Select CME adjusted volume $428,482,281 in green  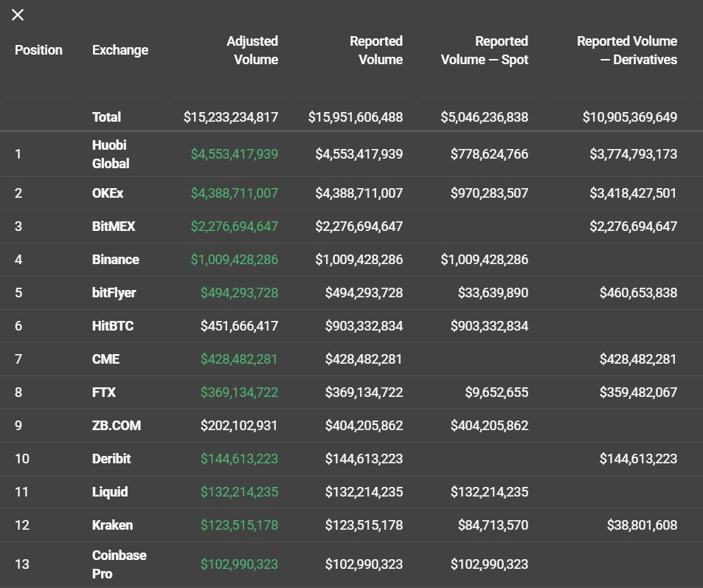(239, 359)
